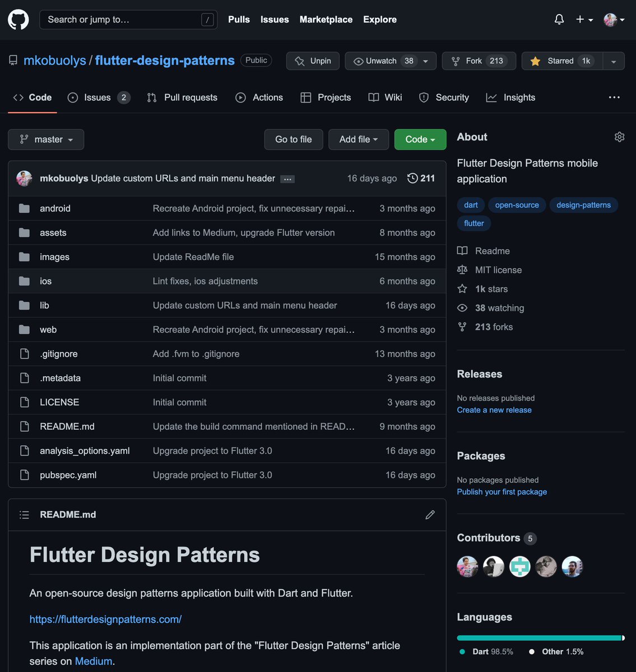Viewport: 636px width, 672px height.
Task: Open the Readme link in About
Action: pyautogui.click(x=484, y=251)
